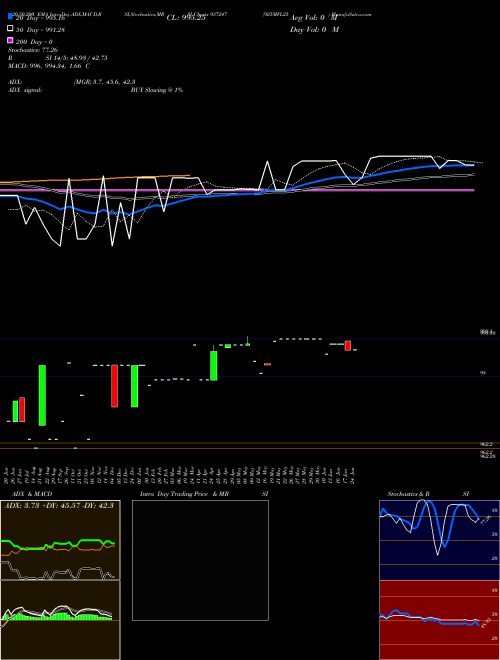Click the 200 Day - 0 label
500x660 pixels.
click(35, 42)
